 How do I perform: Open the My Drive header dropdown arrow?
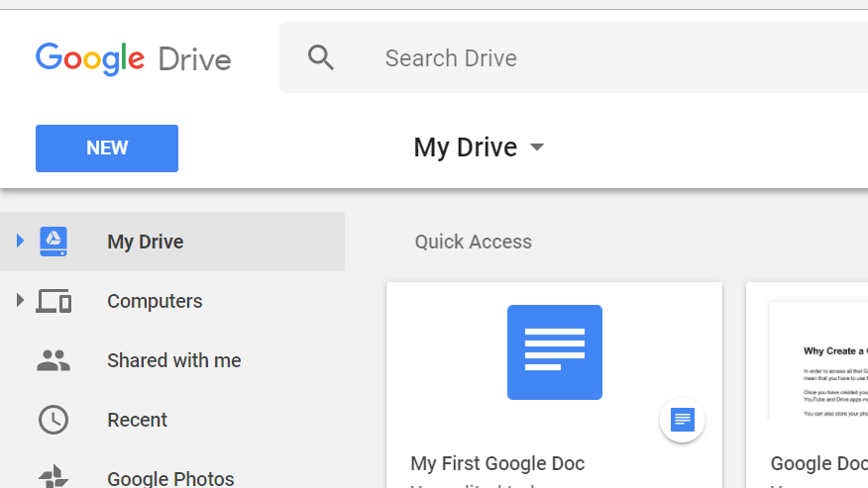pyautogui.click(x=537, y=147)
